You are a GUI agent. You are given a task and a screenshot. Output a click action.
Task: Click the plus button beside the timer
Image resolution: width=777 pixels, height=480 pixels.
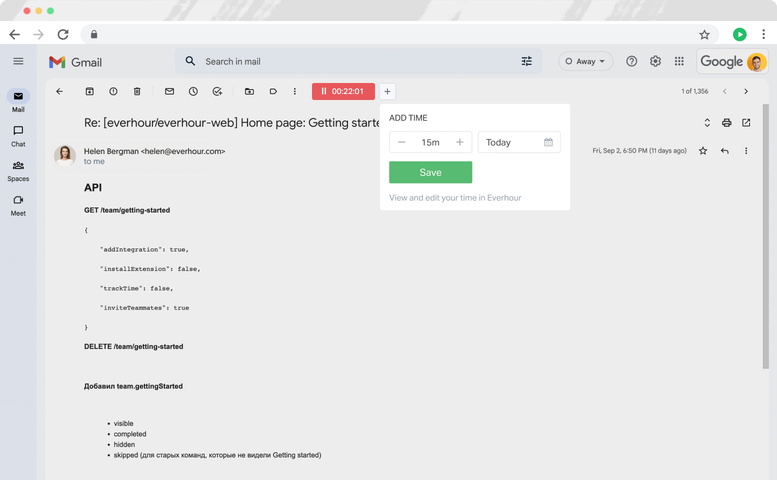[388, 91]
